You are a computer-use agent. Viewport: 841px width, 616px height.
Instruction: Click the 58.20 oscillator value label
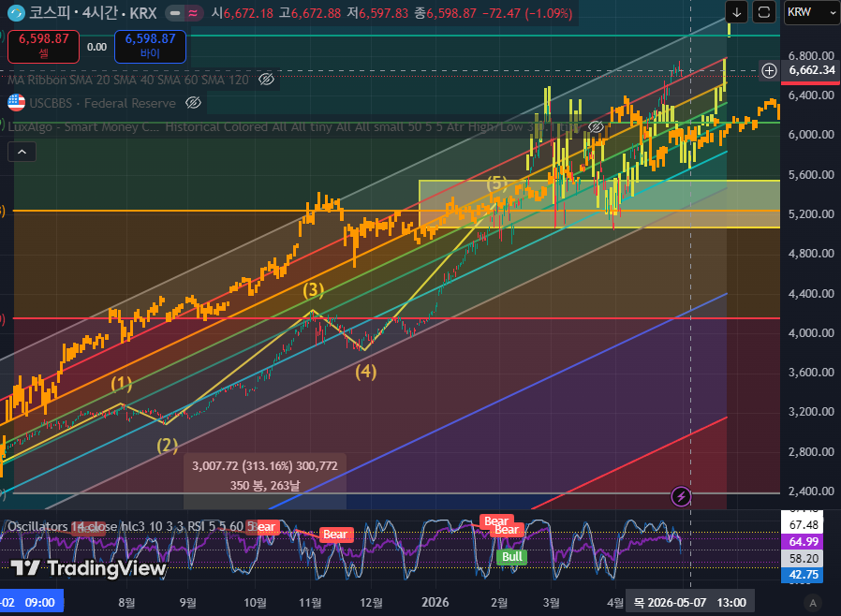tap(804, 559)
